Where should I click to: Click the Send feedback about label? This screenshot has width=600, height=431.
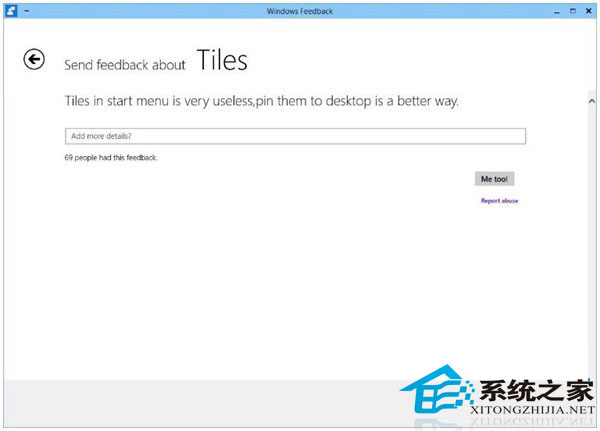125,65
